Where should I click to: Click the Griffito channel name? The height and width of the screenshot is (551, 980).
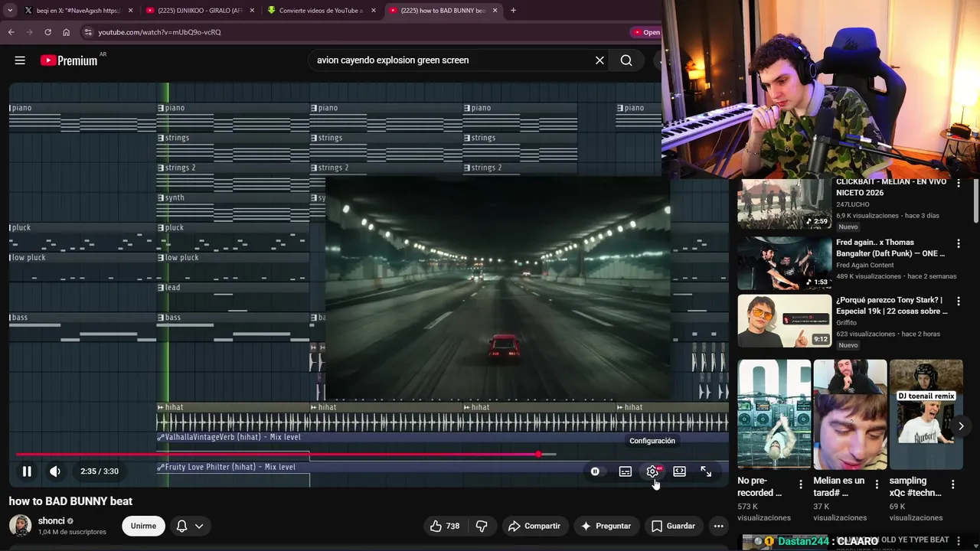tap(846, 323)
